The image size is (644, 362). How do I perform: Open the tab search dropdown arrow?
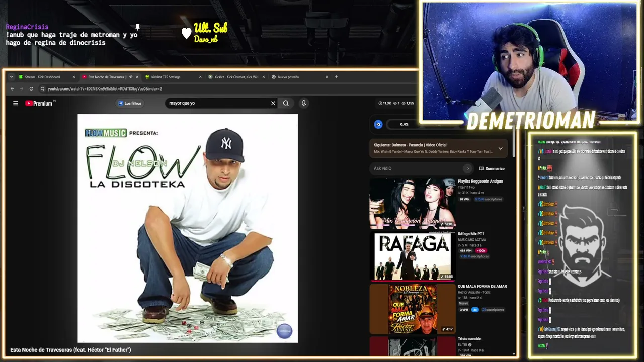pos(11,77)
